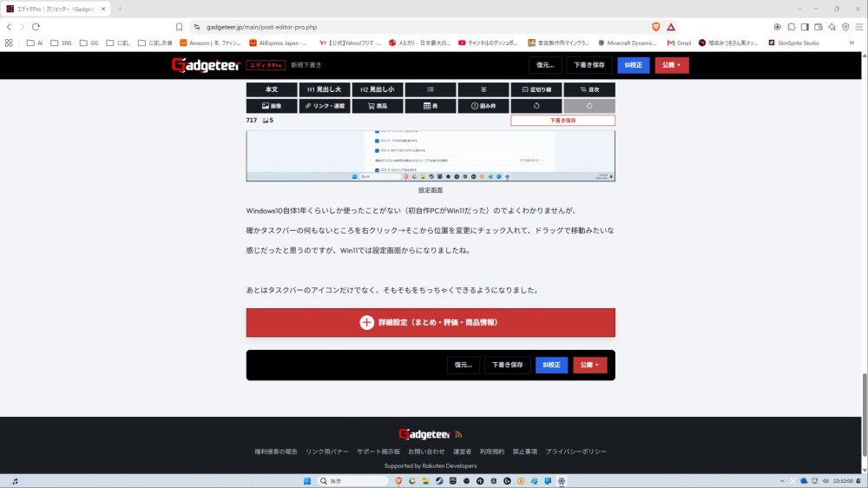Open the Gmail bookmark
Viewport: 868px width, 488px height.
679,43
